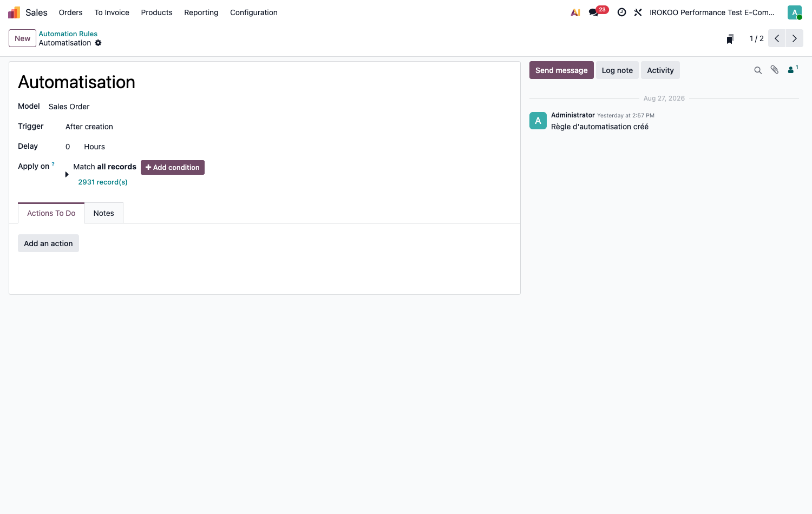Click Administrator author name in chatter

coord(573,115)
